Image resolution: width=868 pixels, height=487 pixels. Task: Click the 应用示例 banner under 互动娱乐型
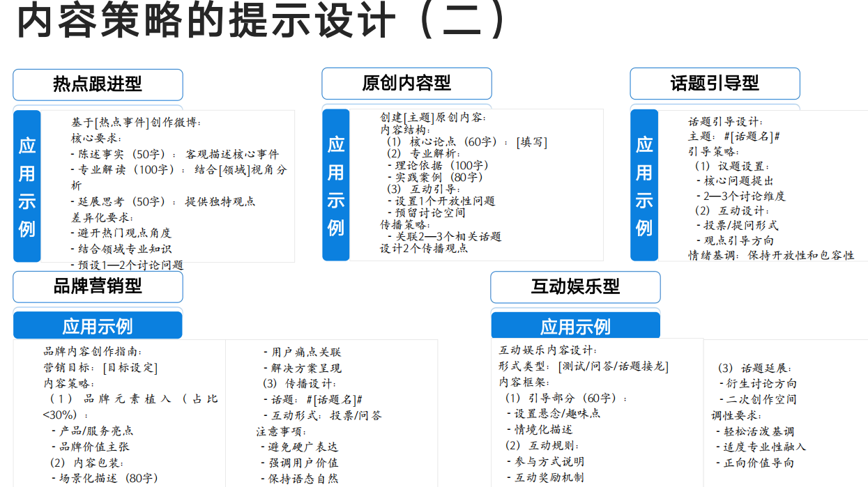pos(575,326)
